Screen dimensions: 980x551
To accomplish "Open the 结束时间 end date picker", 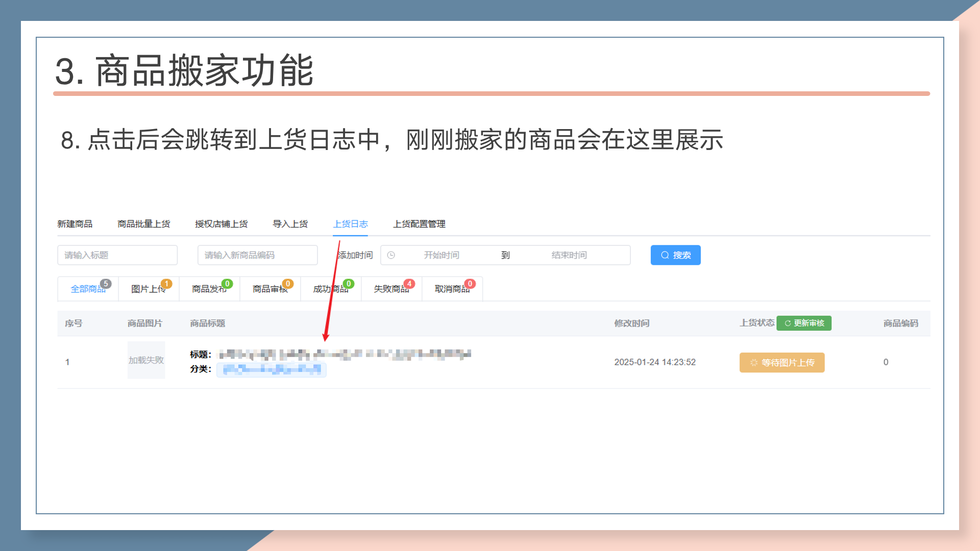I will pyautogui.click(x=569, y=255).
